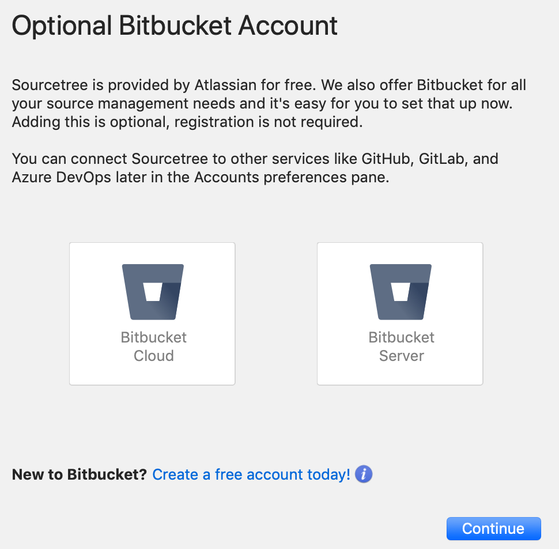Select the Bitbucket Server tile
Viewport: 559px width, 549px height.
400,314
